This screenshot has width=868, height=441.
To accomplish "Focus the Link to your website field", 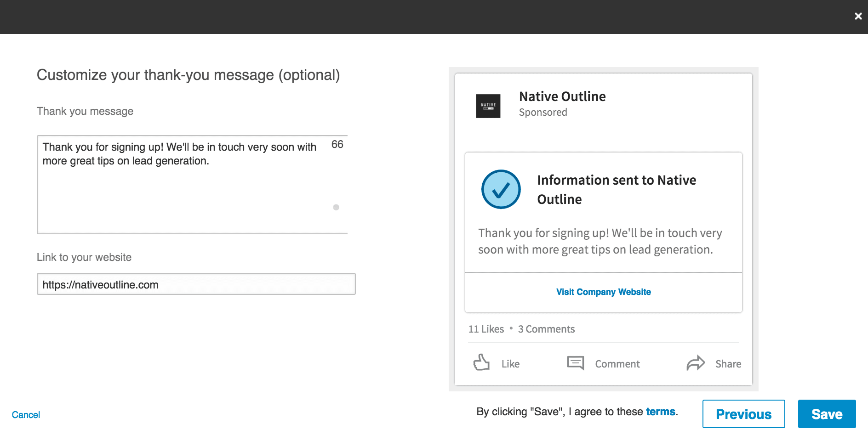I will click(196, 284).
